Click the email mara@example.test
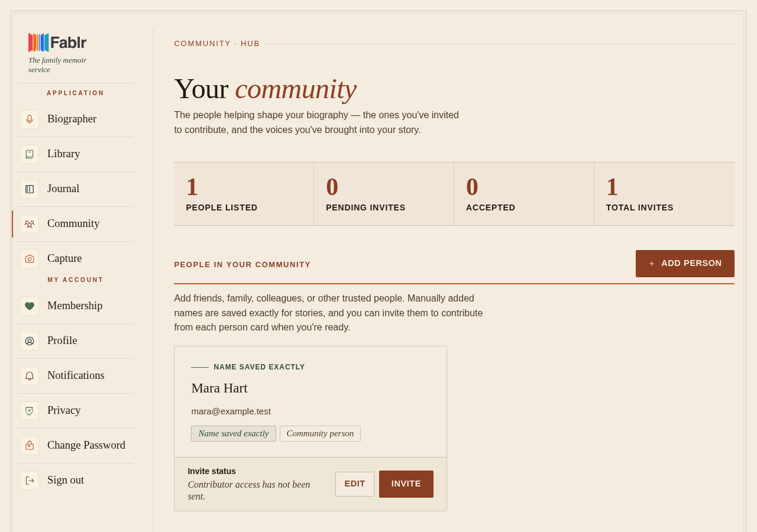 [231, 411]
